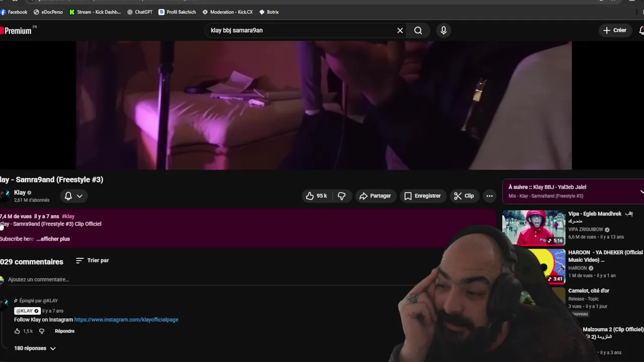
Task: Share the video via Partager
Action: click(x=375, y=196)
